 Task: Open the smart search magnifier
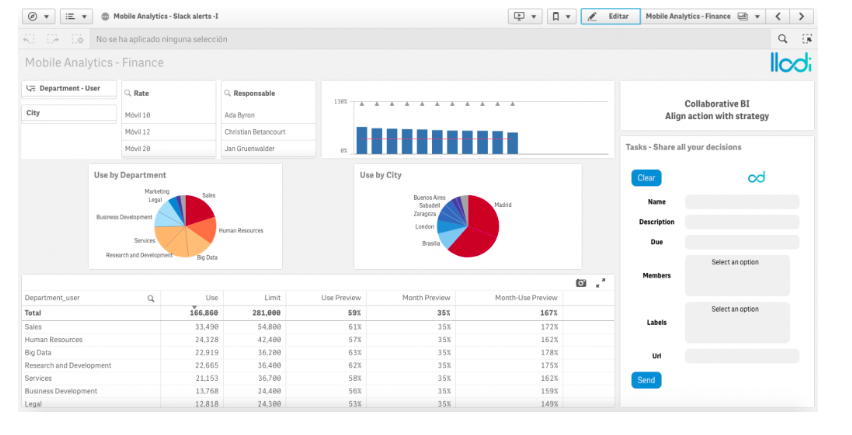click(782, 39)
